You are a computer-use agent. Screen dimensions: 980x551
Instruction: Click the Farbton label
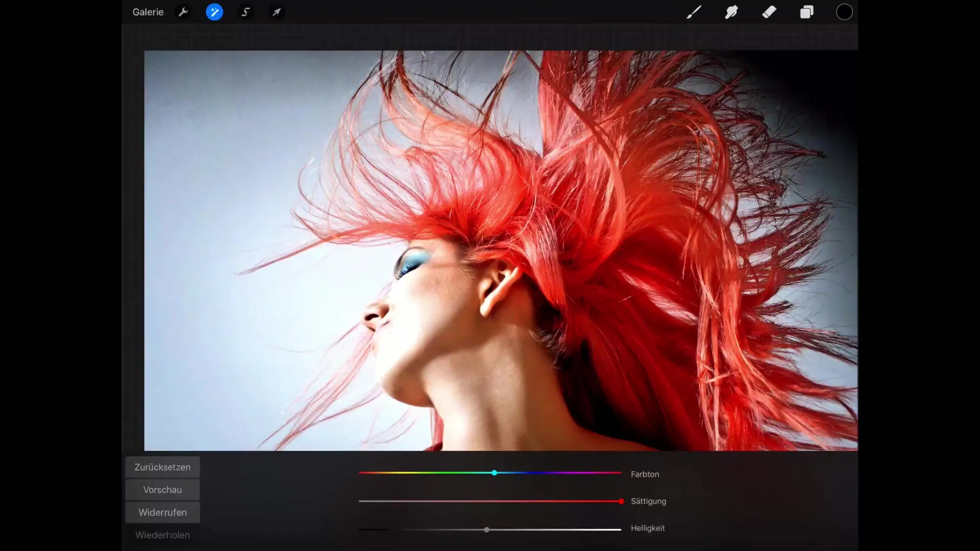[x=645, y=474]
